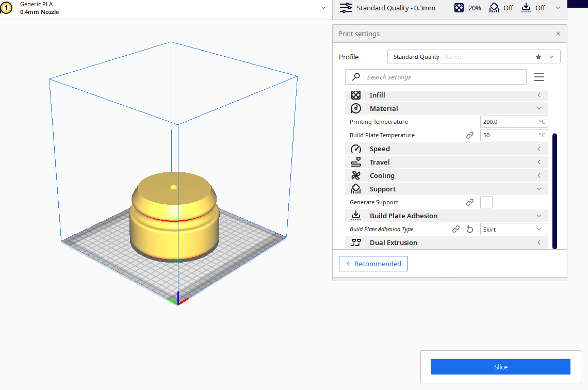
Task: Click the Build Plate Adhesion icon
Action: tap(356, 216)
